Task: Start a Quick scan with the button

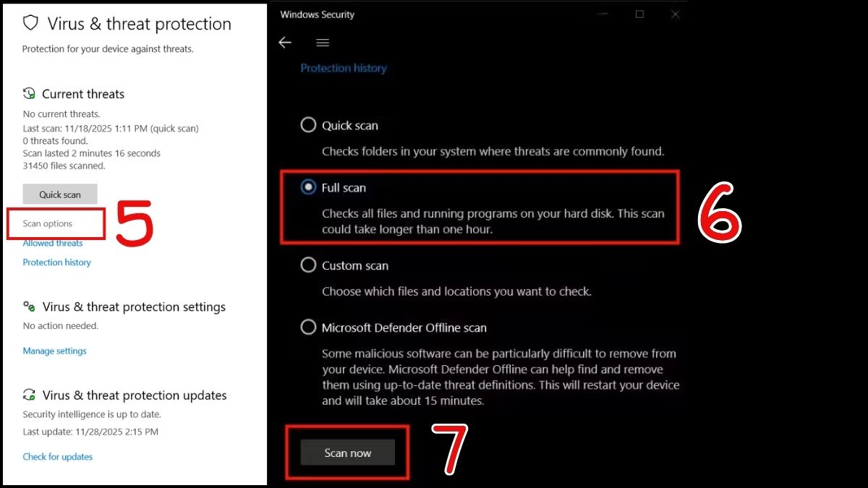Action: coord(60,194)
